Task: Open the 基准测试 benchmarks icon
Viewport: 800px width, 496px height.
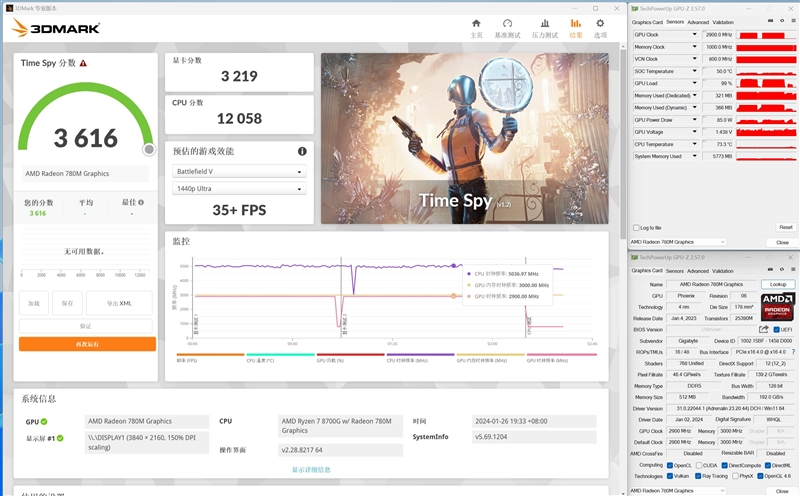Action: (507, 23)
